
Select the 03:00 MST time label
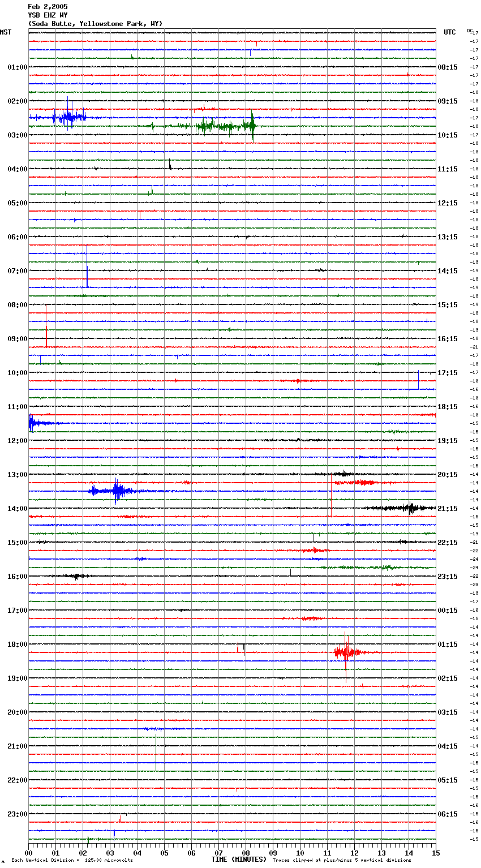pyautogui.click(x=17, y=135)
